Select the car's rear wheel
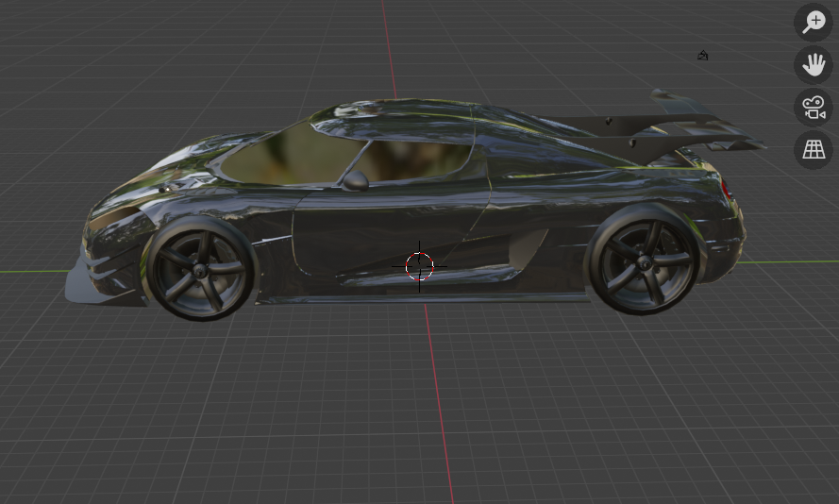Viewport: 839px width, 504px height. tap(644, 262)
